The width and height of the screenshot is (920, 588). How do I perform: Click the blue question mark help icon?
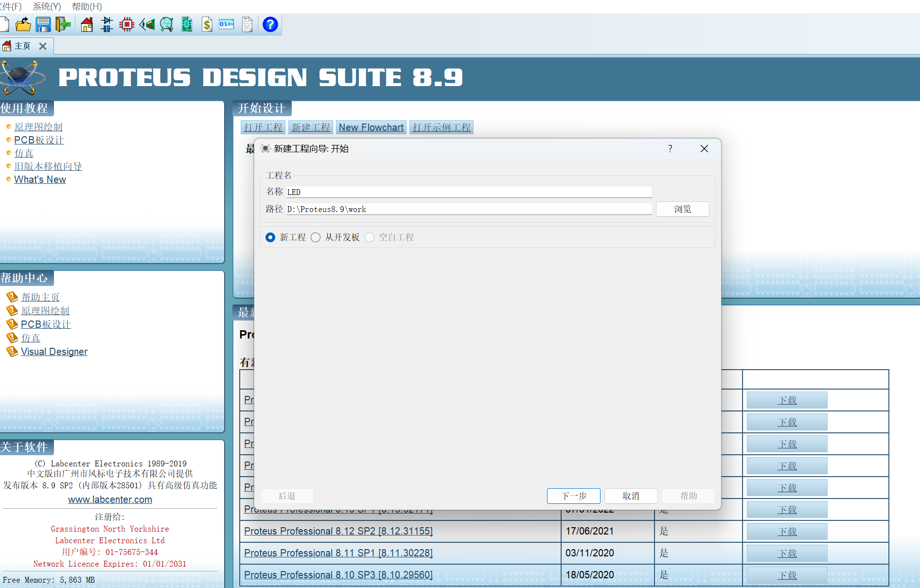[270, 24]
